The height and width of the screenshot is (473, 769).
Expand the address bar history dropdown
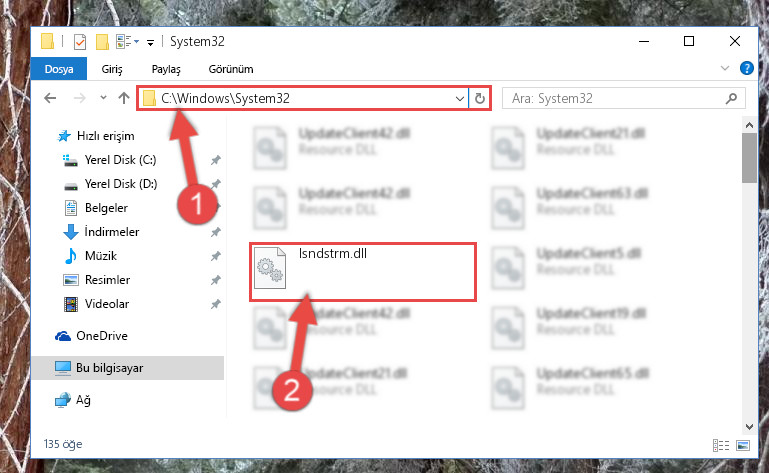click(x=460, y=99)
